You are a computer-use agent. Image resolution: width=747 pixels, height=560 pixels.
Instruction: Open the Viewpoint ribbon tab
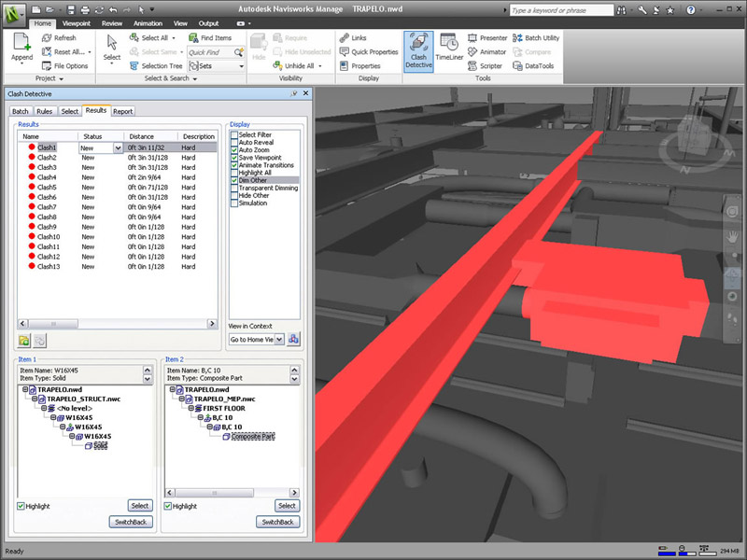[76, 22]
